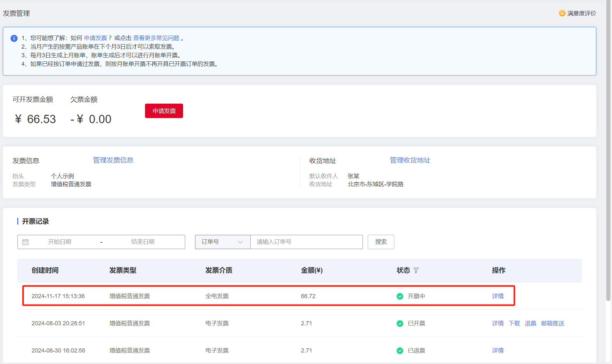This screenshot has height=364, width=612.
Task: Click green check icon beside 已开票
Action: 400,323
